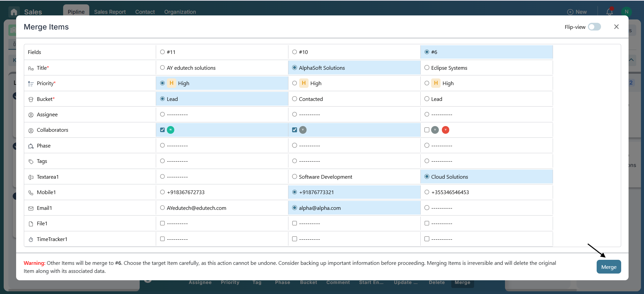Click the Phase field icon
Screen dimensions: 644x294
pos(31,146)
